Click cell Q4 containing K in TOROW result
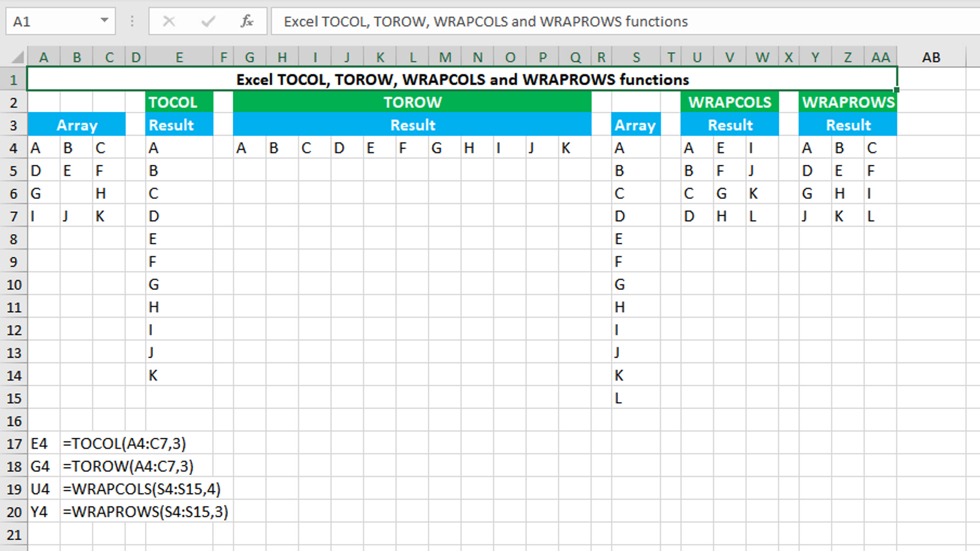 click(575, 148)
